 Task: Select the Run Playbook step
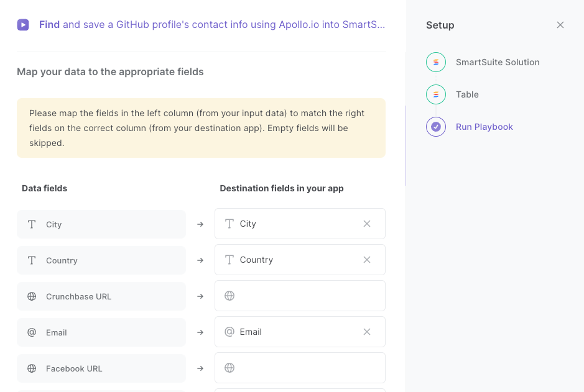(484, 127)
